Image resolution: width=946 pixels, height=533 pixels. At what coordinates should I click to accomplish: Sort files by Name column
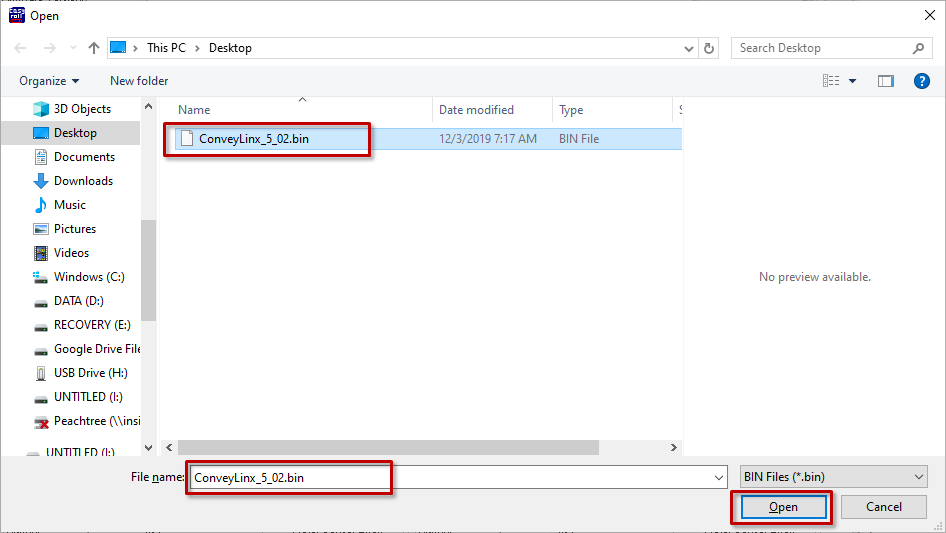tap(194, 110)
